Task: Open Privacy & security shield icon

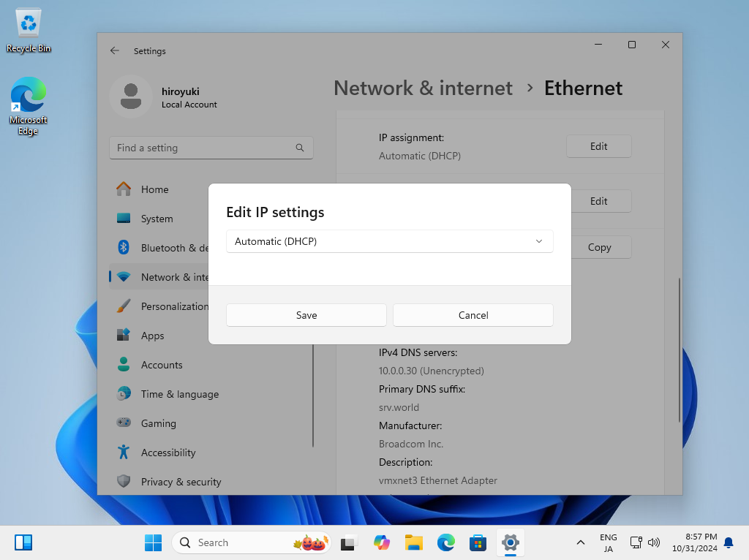Action: pos(124,482)
